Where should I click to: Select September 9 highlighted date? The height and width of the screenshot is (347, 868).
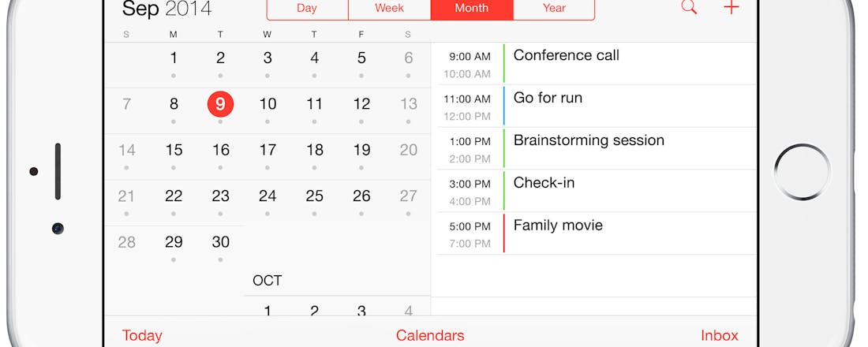pos(220,104)
